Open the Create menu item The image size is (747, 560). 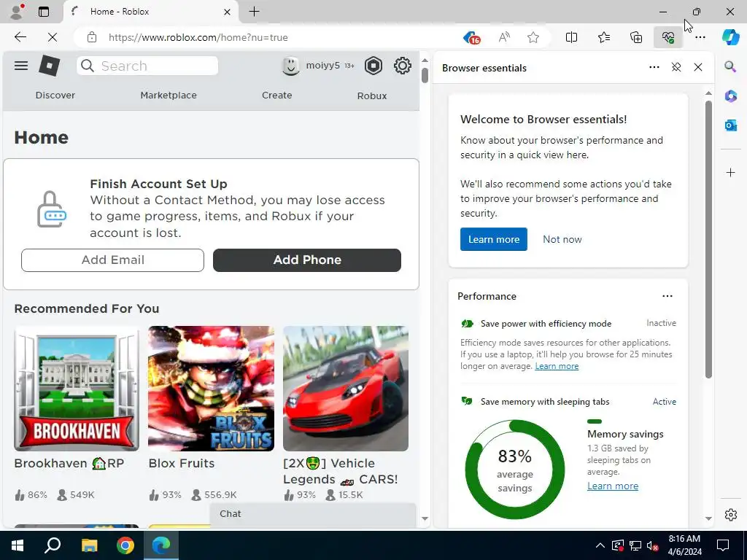pos(276,95)
